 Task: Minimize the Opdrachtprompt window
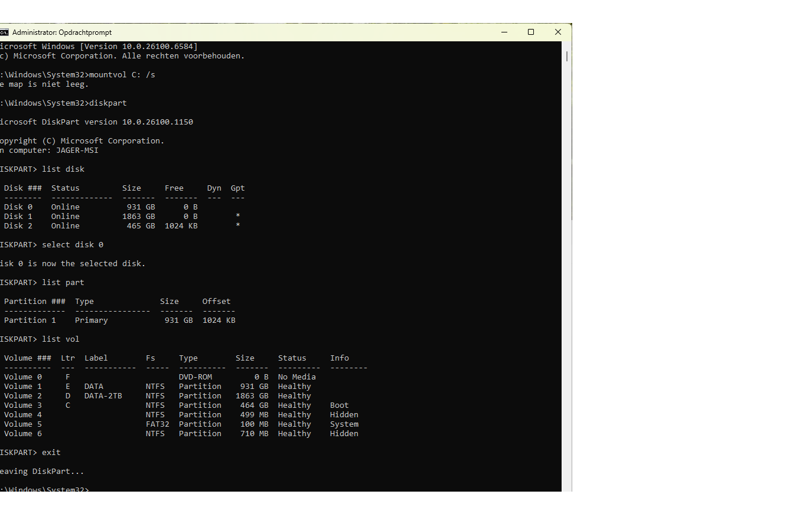[x=504, y=32]
